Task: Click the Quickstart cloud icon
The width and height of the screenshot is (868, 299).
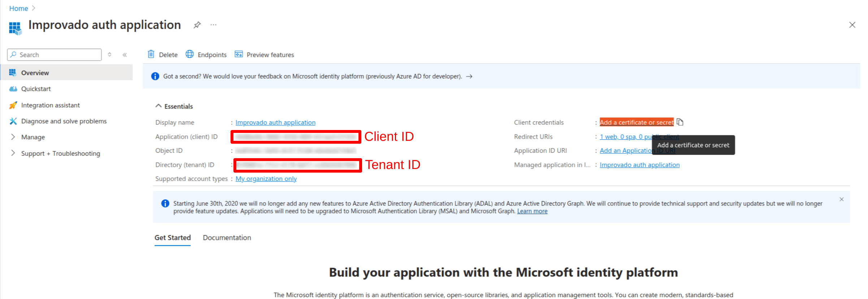Action: pyautogui.click(x=13, y=89)
